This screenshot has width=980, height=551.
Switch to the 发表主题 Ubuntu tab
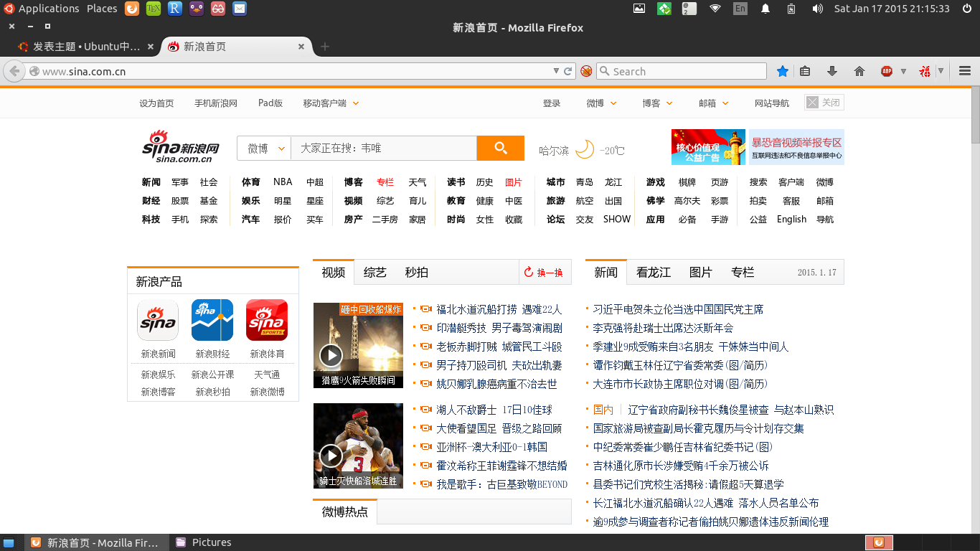pyautogui.click(x=86, y=47)
